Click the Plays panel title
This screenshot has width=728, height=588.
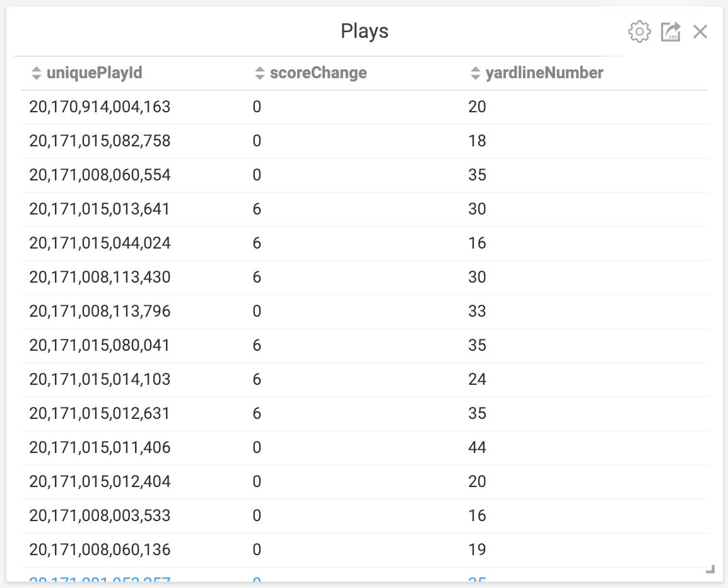click(365, 32)
